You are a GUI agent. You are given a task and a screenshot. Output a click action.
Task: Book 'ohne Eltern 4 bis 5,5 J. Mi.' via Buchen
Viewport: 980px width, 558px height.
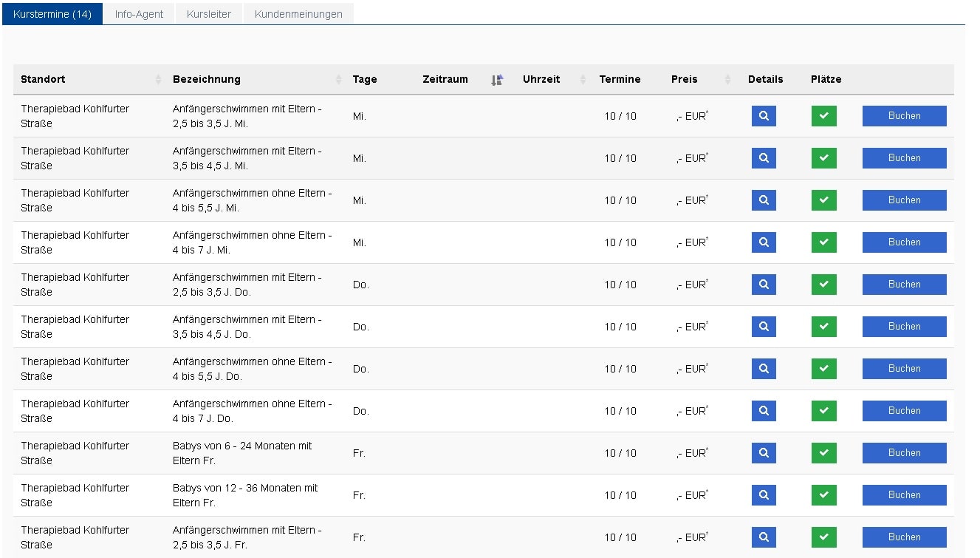(x=904, y=200)
